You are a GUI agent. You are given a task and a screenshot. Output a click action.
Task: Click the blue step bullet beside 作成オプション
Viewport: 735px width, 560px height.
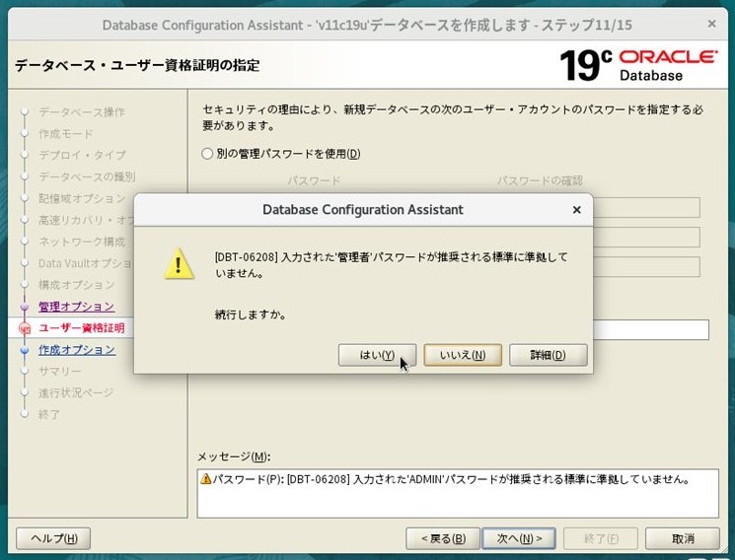pos(25,350)
